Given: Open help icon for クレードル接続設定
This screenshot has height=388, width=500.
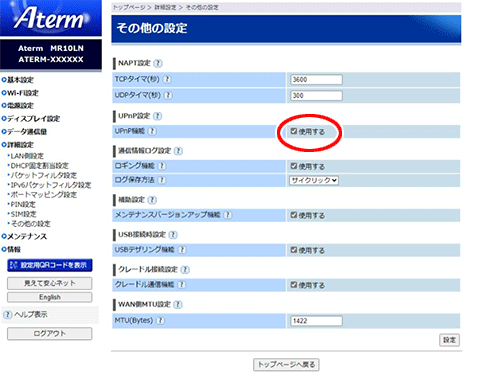Looking at the screenshot, I should coord(185,270).
